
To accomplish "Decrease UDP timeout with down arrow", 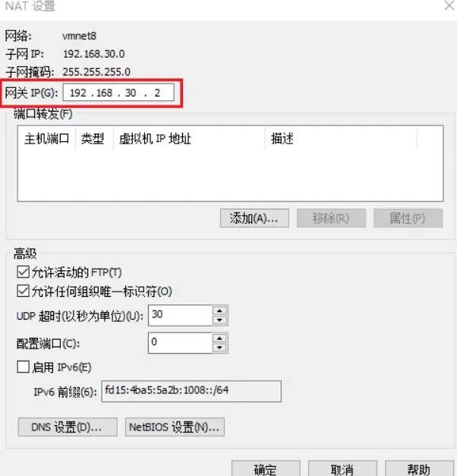I will point(219,320).
